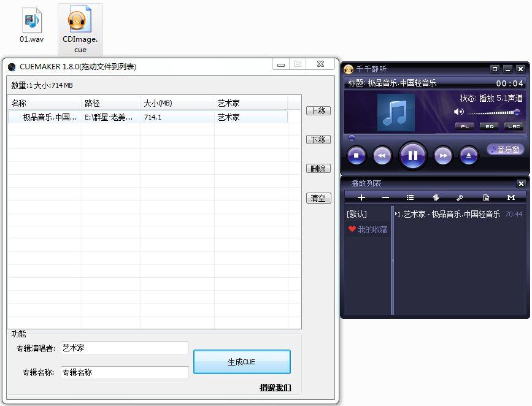Pause playback in 千千静听
This screenshot has height=406, width=532.
coord(412,155)
